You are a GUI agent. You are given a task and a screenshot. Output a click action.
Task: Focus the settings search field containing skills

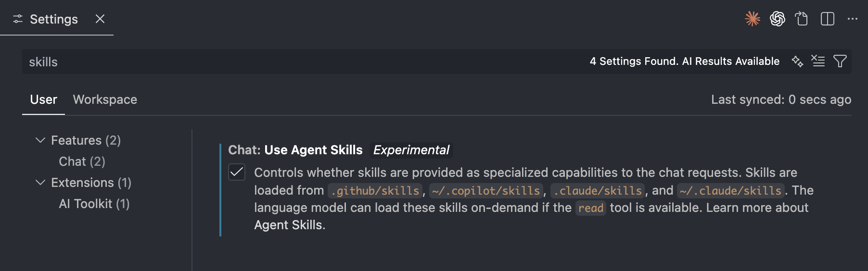289,62
